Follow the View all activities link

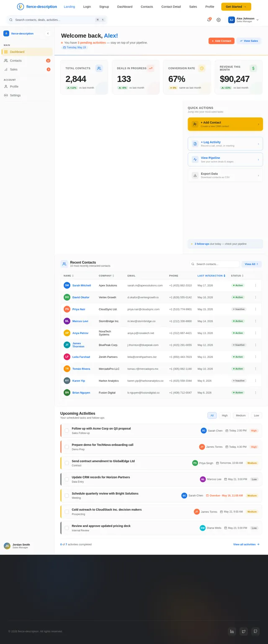246,544
